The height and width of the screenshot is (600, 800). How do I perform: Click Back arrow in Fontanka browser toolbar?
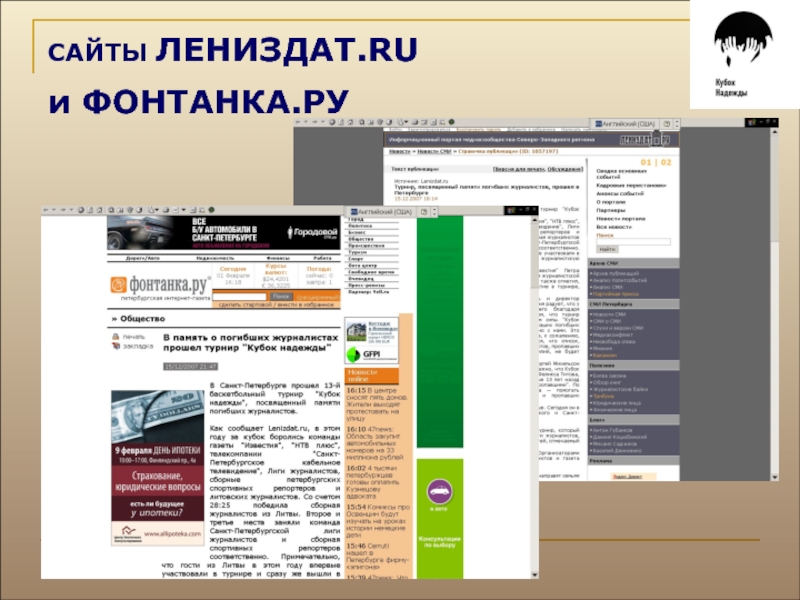point(45,210)
